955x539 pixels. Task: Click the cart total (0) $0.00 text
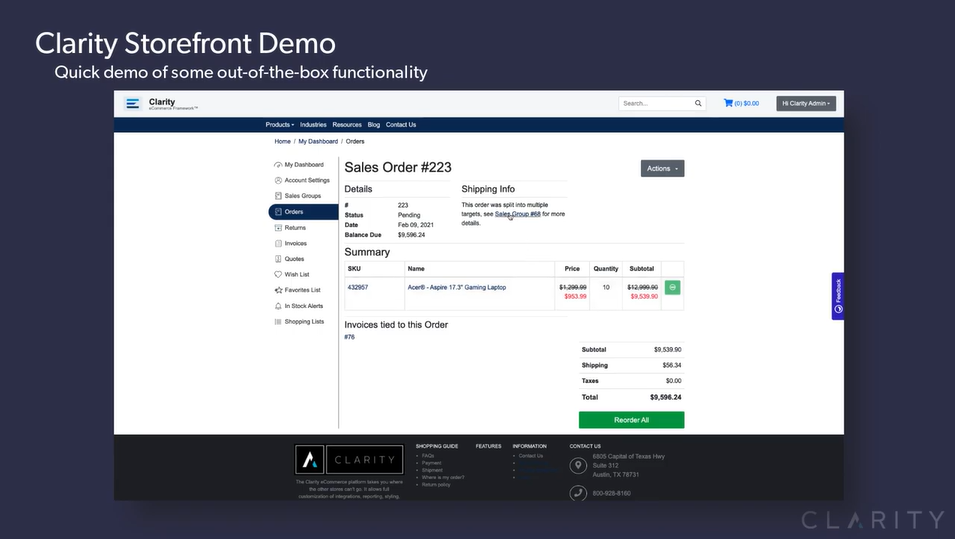point(747,104)
